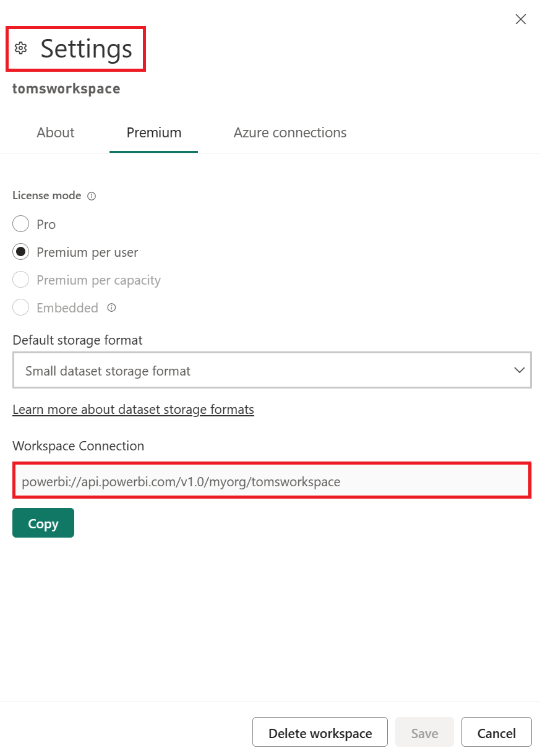540x756 pixels.
Task: Click Save to apply settings
Action: coord(424,732)
